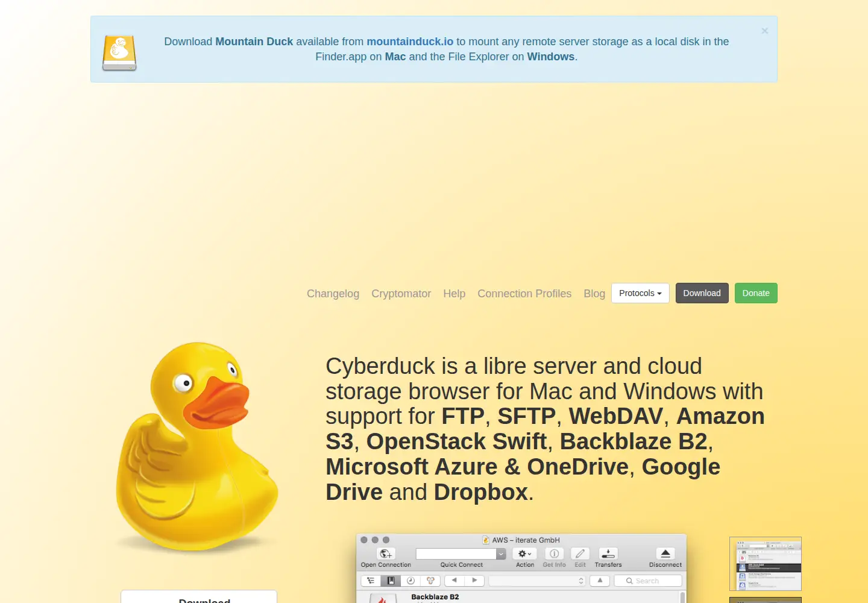The width and height of the screenshot is (868, 603).
Task: Click the Get Info icon
Action: [554, 554]
